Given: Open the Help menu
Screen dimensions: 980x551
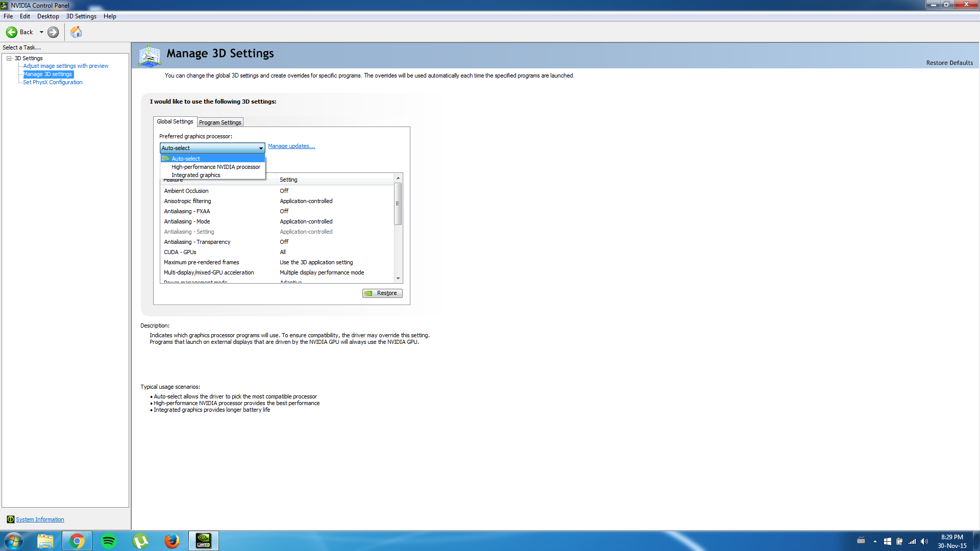Looking at the screenshot, I should pyautogui.click(x=110, y=16).
